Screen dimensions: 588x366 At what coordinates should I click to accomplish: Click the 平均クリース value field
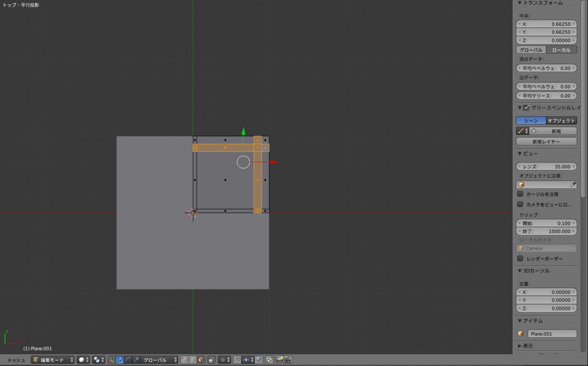pyautogui.click(x=547, y=96)
